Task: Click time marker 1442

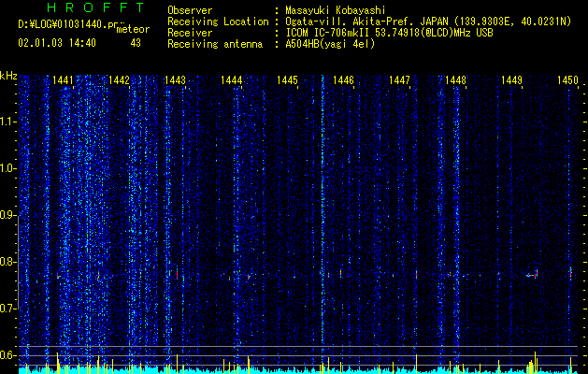Action: 119,80
